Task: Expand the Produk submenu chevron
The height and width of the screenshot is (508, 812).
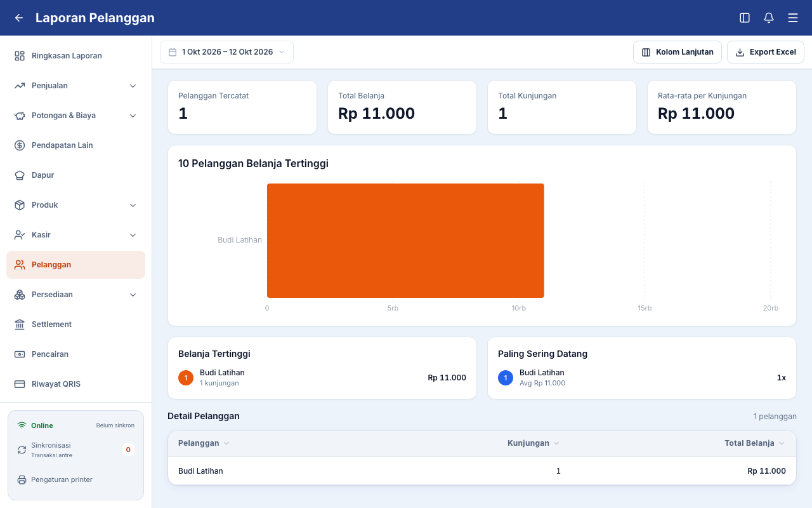Action: (x=133, y=205)
